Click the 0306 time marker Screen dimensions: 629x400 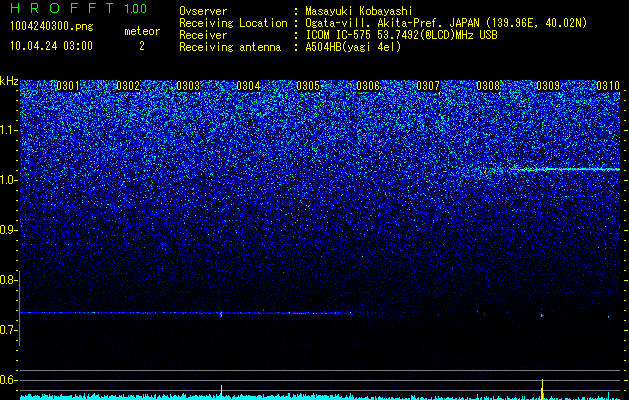click(x=368, y=86)
